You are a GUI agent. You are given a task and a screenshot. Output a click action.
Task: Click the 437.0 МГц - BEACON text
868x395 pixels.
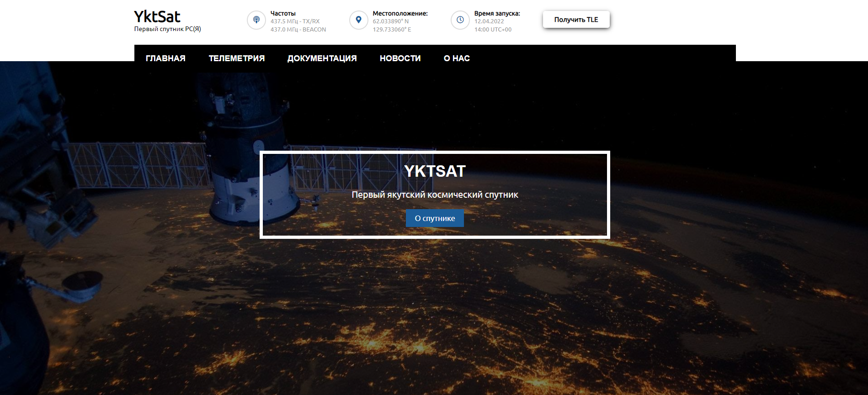coord(298,30)
